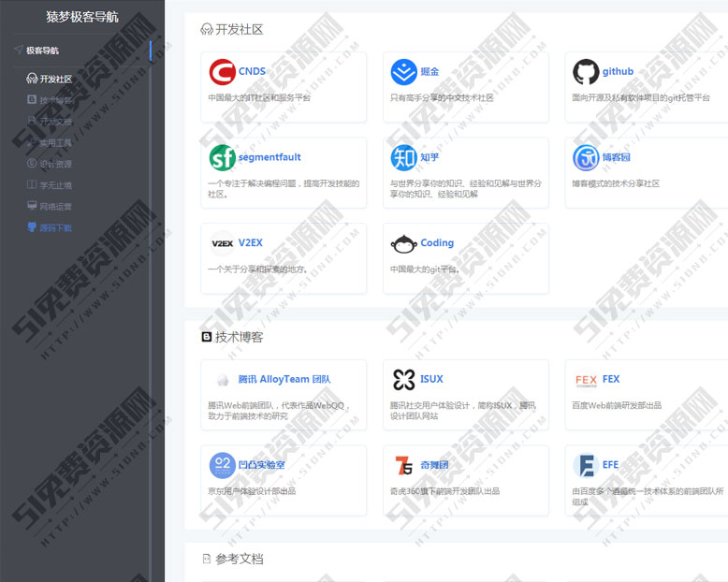
Task: Visit the 凹凸实验室 title link
Action: 261,465
